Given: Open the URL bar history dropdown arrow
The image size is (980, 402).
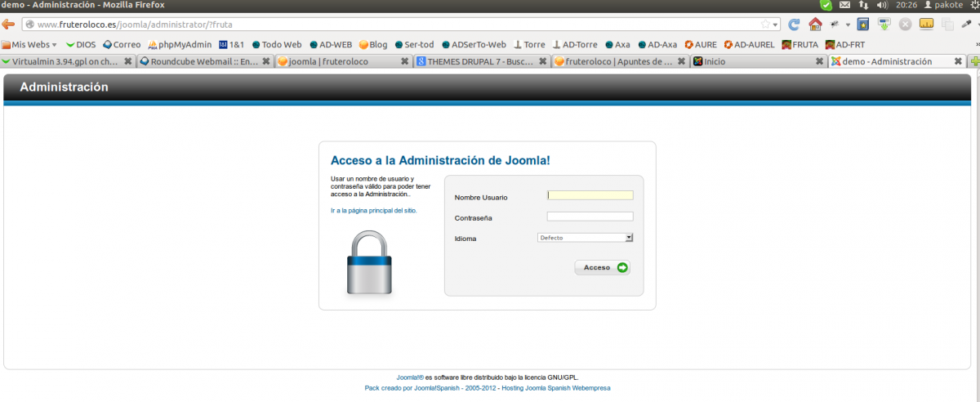Looking at the screenshot, I should point(776,25).
